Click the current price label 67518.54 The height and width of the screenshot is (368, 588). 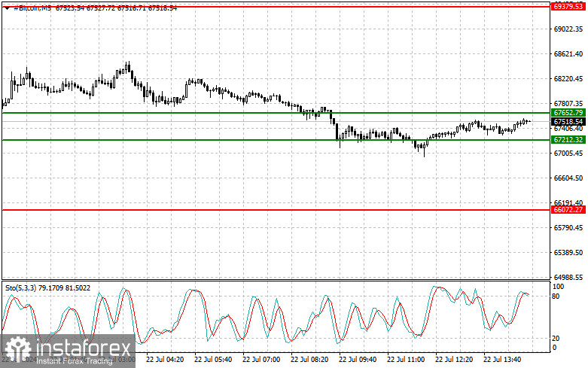click(568, 121)
